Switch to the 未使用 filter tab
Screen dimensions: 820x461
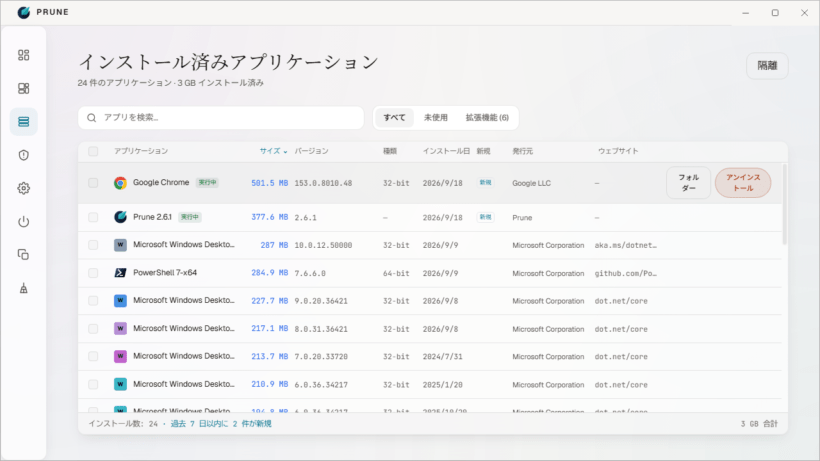(436, 118)
